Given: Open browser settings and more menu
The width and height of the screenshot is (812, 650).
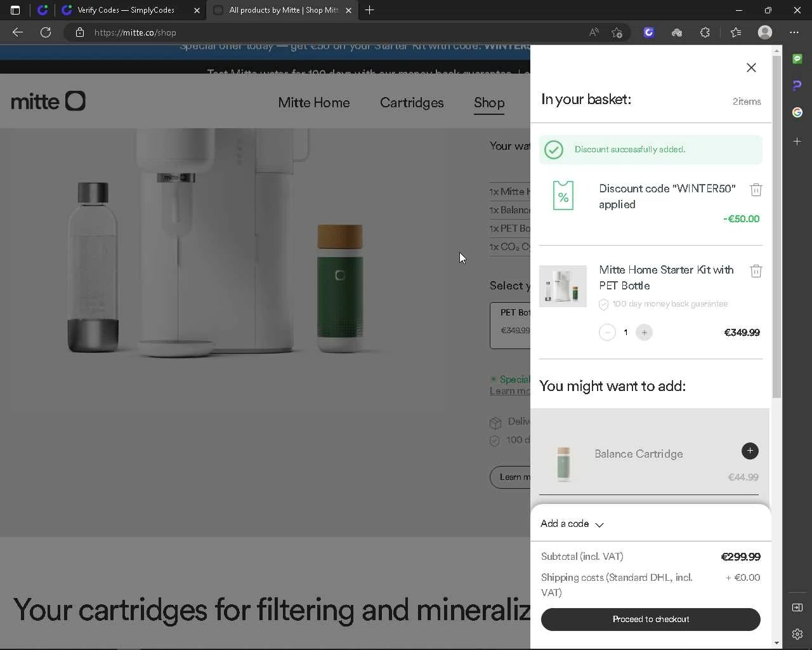Looking at the screenshot, I should (794, 32).
